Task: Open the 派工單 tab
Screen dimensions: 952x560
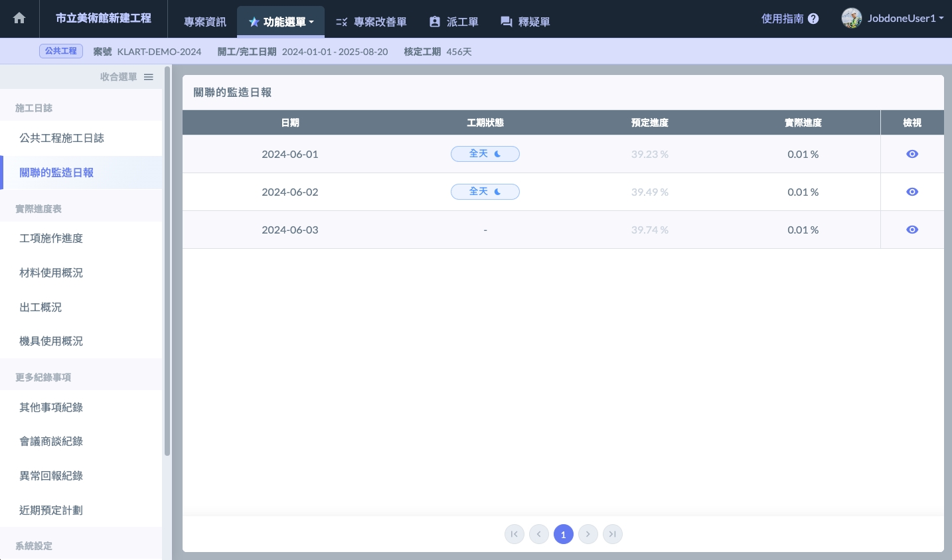Action: pos(454,22)
